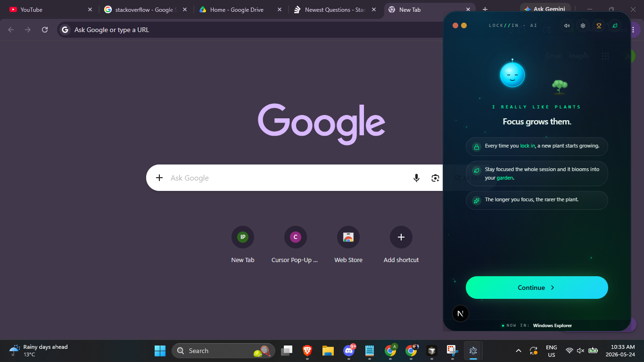Image resolution: width=644 pixels, height=362 pixels.
Task: Click the Google logo
Action: 322,123
